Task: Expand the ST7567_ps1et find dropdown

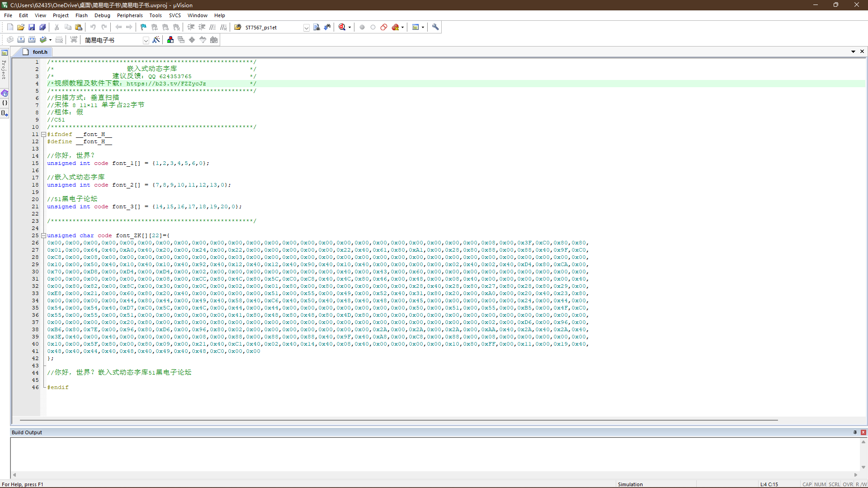Action: coord(306,28)
